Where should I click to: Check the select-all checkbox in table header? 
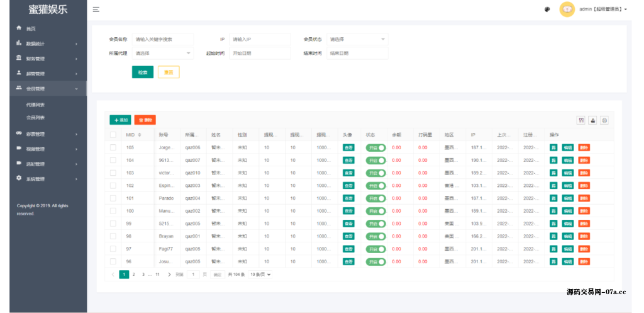tap(113, 135)
